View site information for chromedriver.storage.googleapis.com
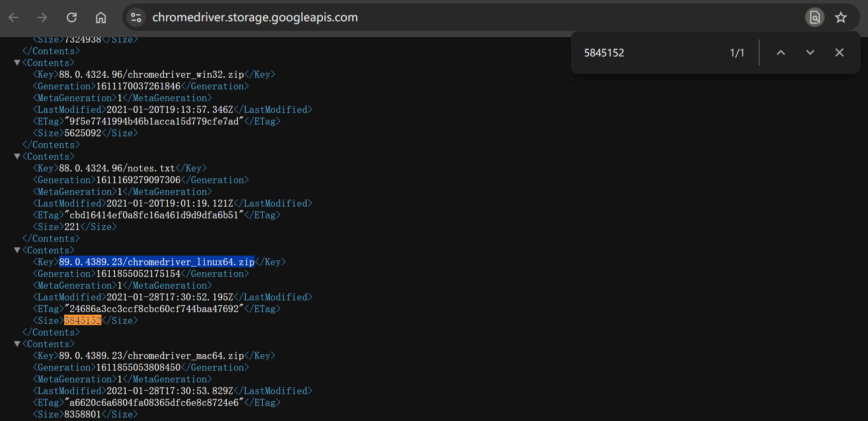The height and width of the screenshot is (421, 868). click(136, 17)
